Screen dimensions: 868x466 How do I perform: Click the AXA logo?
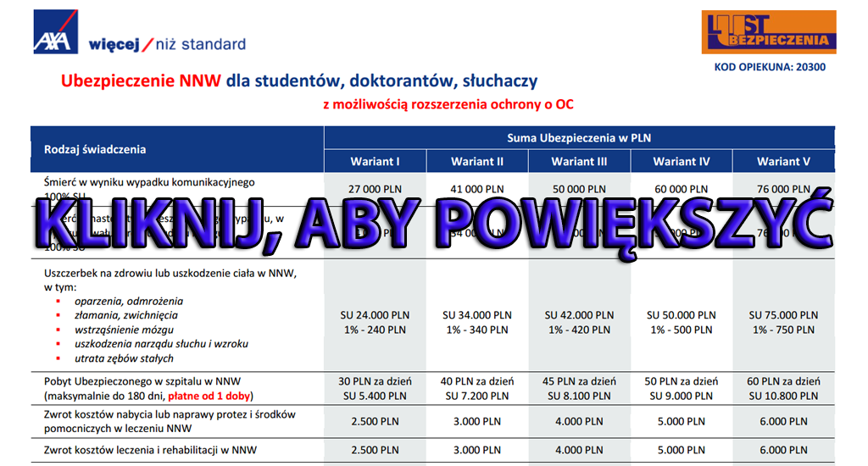pos(55,31)
